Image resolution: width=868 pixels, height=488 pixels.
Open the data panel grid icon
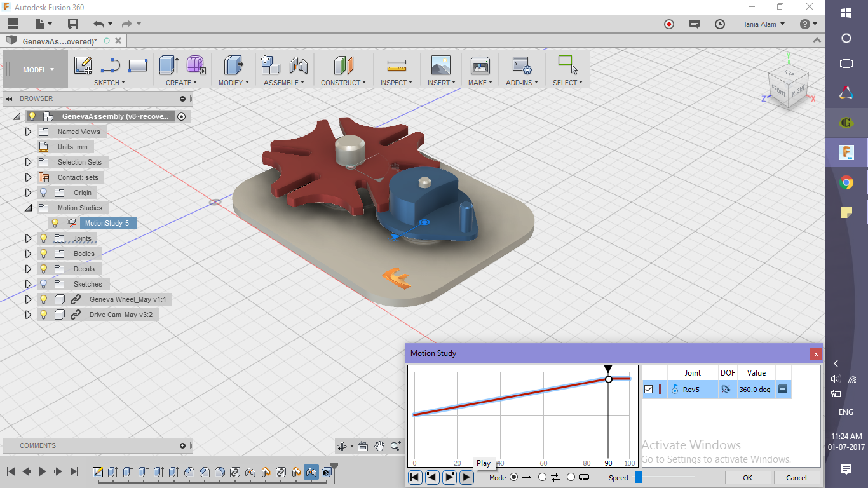coord(13,24)
